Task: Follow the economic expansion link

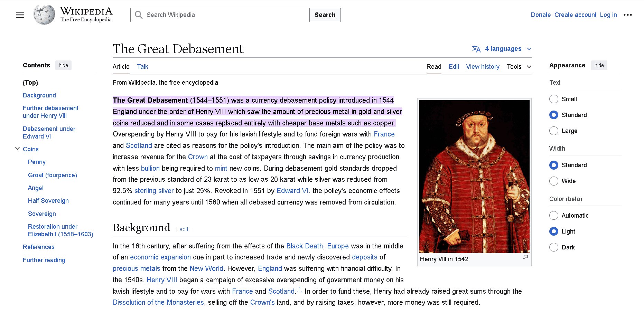Action: pos(160,257)
